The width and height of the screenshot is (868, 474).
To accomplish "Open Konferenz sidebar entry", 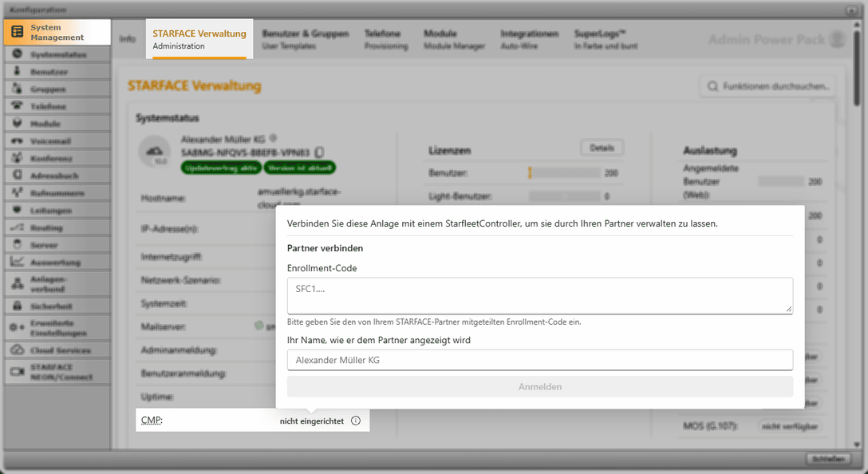I will (57, 158).
